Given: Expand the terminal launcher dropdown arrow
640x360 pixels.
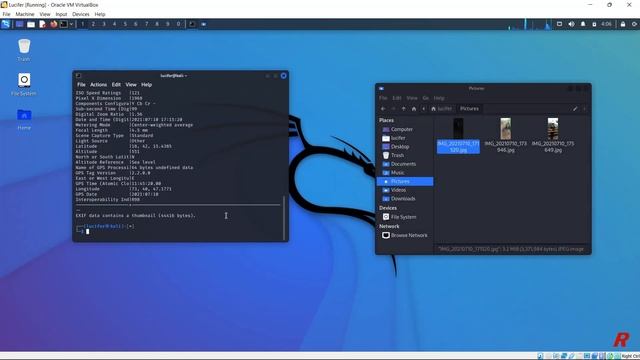Looking at the screenshot, I should 71,24.
